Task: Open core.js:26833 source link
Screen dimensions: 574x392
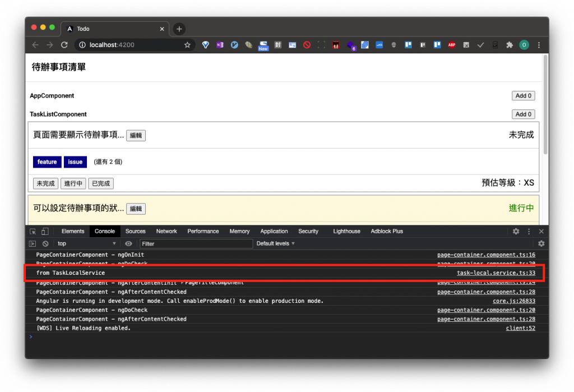Action: 514,301
